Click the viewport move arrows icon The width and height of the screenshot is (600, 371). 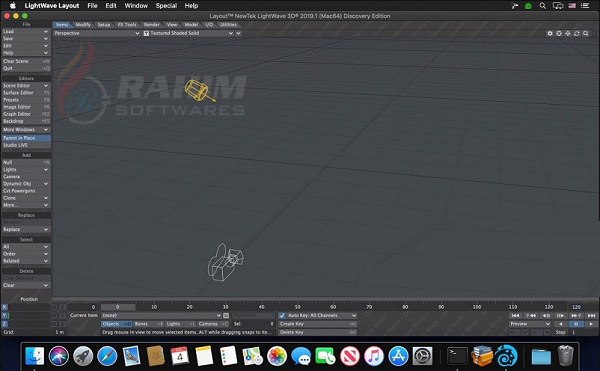(x=568, y=34)
